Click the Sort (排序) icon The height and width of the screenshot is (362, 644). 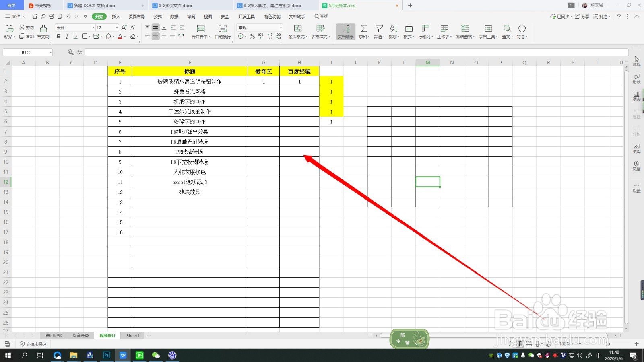tap(394, 29)
